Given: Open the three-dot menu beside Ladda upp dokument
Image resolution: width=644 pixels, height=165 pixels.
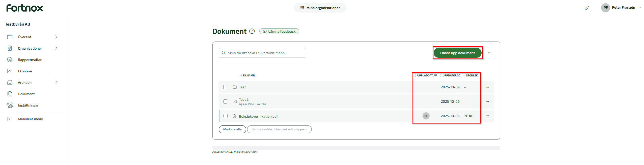Looking at the screenshot, I should [490, 53].
